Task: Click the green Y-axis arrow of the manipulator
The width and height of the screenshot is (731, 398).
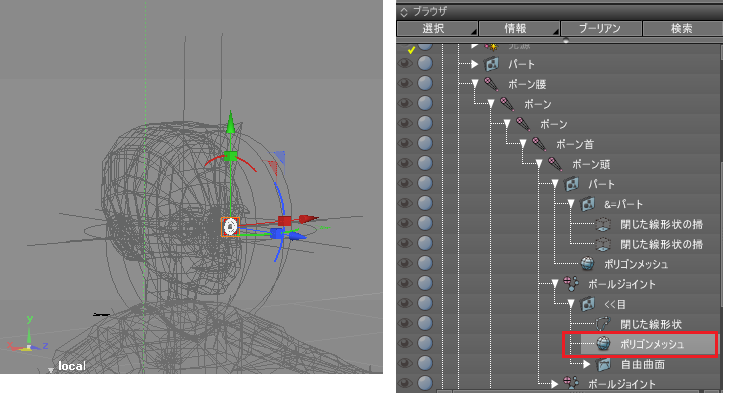Action: click(230, 122)
